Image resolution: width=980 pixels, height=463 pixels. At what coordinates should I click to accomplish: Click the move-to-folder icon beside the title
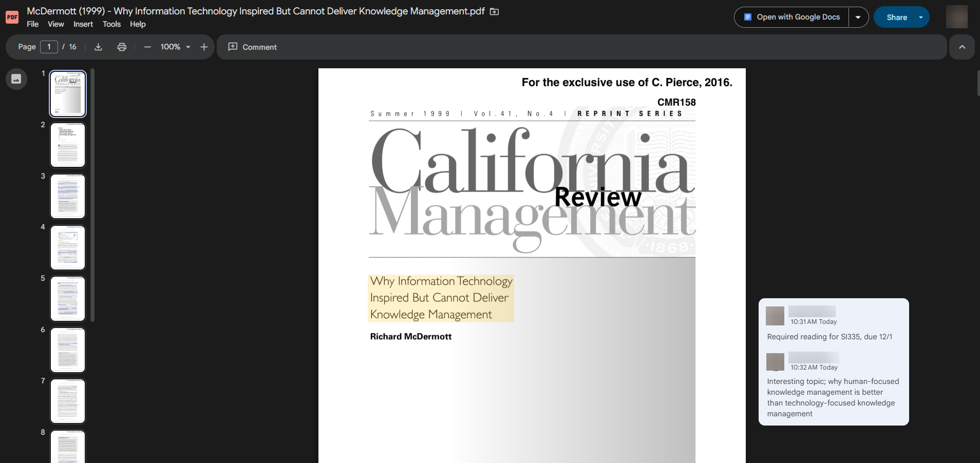click(494, 11)
